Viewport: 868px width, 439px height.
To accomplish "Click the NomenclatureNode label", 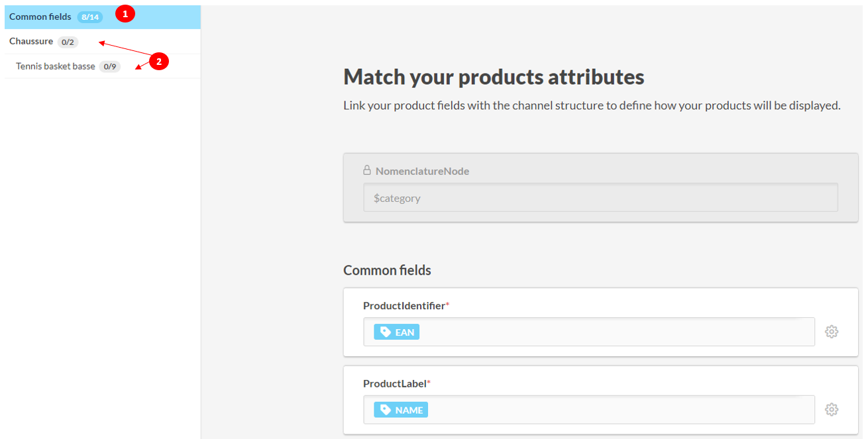I will 422,171.
